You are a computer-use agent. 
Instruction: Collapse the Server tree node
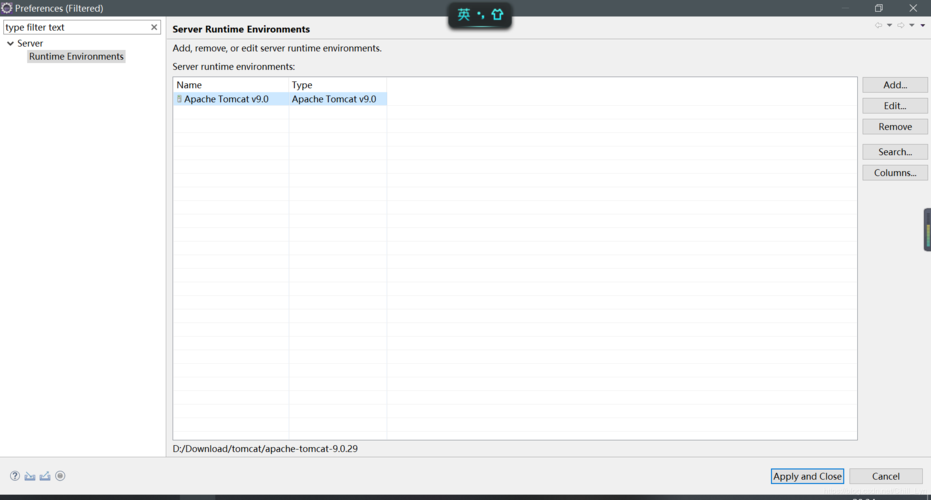click(10, 43)
